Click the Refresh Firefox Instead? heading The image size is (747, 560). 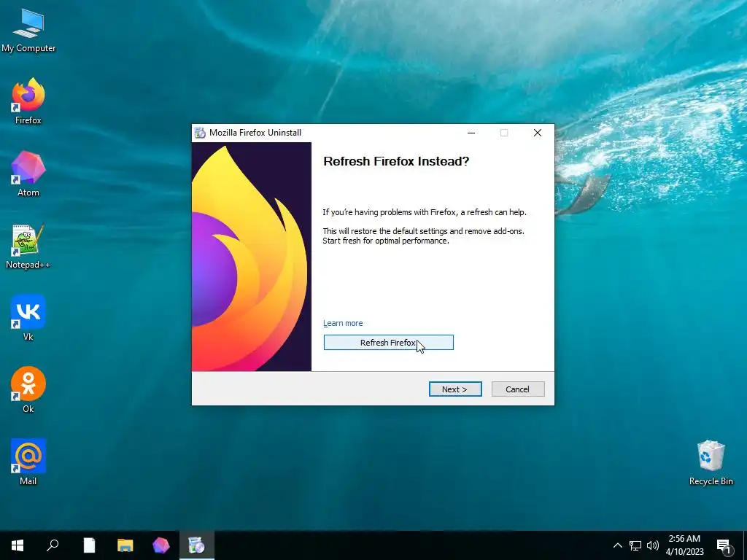tap(396, 161)
